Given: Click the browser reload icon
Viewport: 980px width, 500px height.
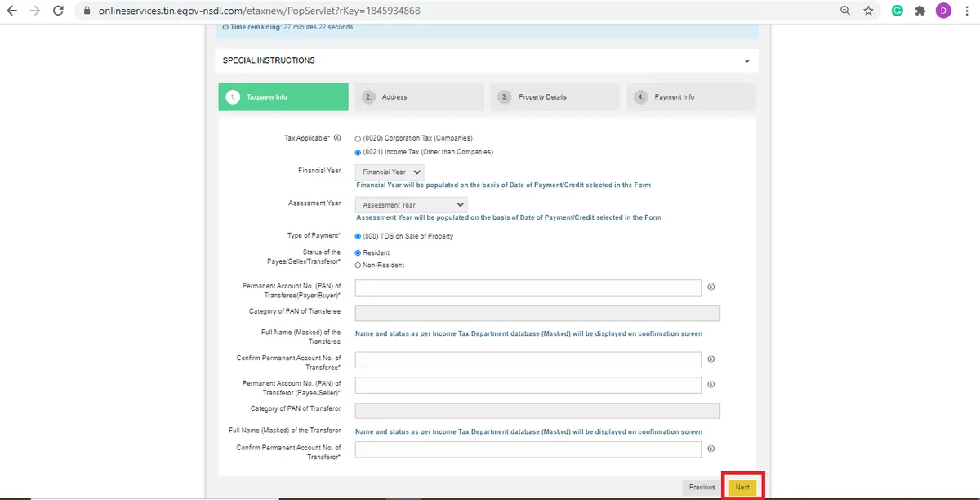Looking at the screenshot, I should 58,11.
